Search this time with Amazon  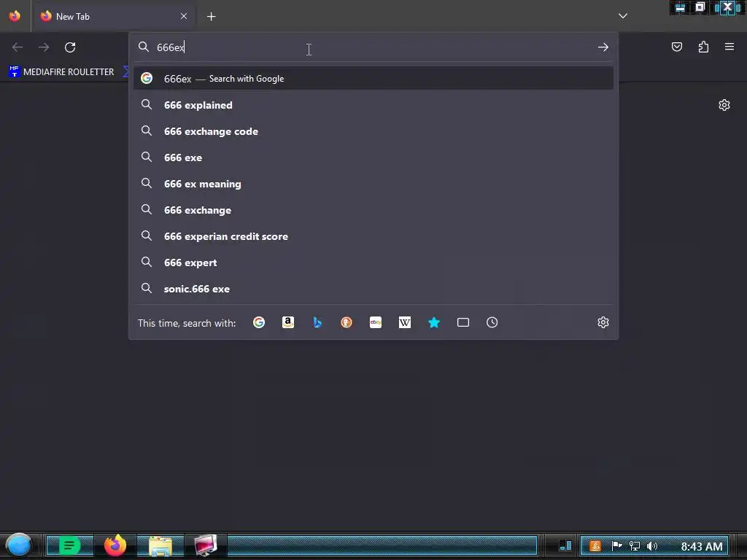click(x=287, y=322)
